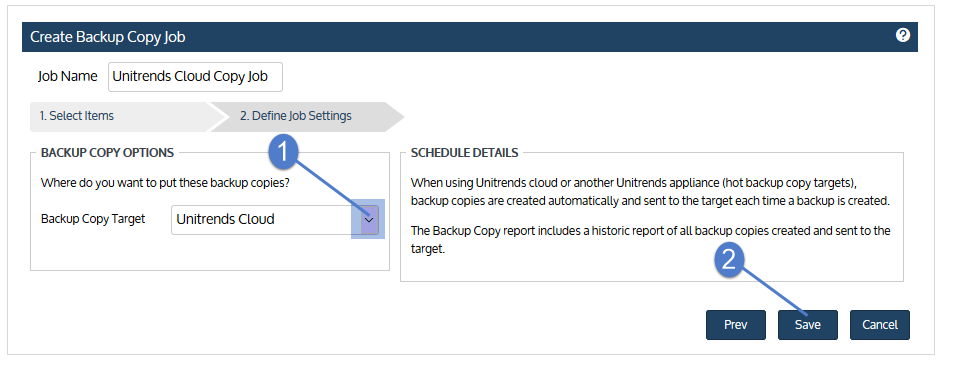This screenshot has width=959, height=378.
Task: Click the Backup Copy report description paragraph
Action: click(650, 240)
